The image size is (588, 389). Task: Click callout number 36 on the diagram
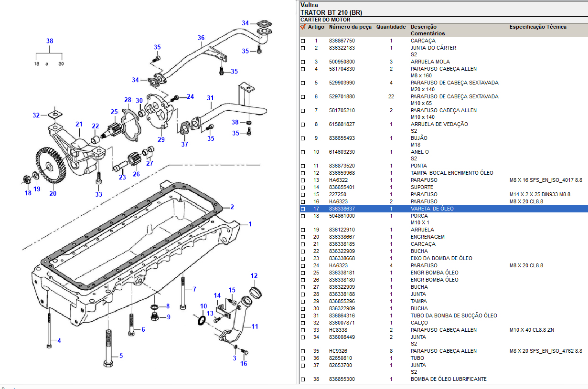pyautogui.click(x=201, y=38)
